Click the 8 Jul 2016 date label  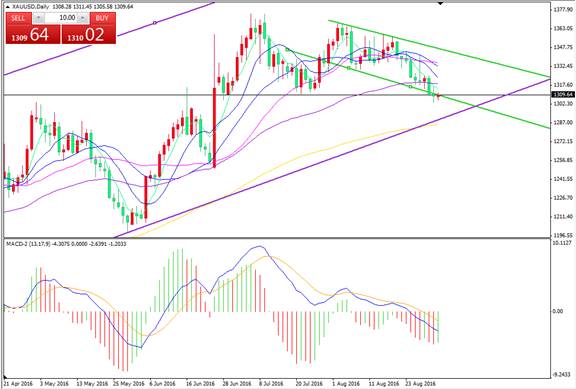(271, 384)
